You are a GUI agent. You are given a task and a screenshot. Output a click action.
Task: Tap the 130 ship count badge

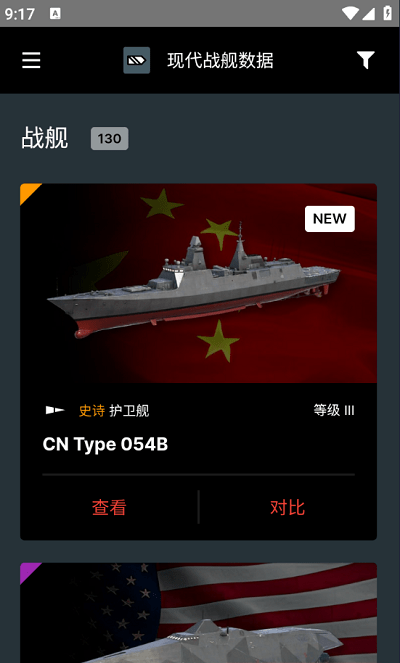tap(110, 138)
